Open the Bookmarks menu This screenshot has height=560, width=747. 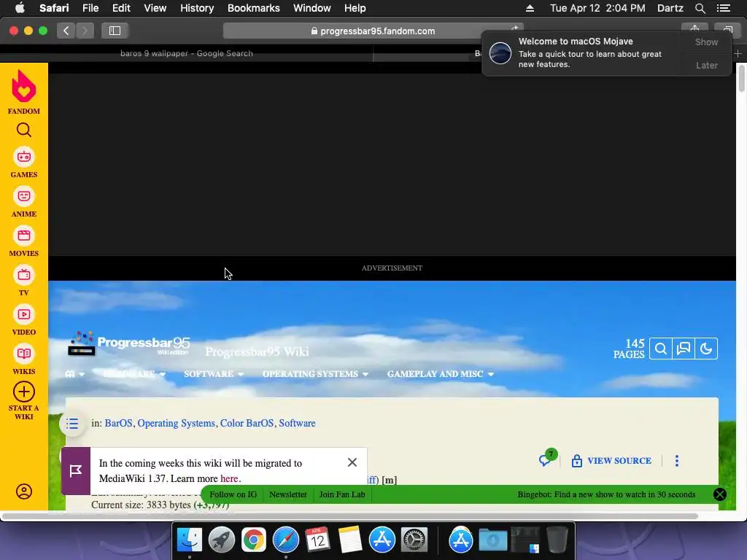(x=253, y=8)
